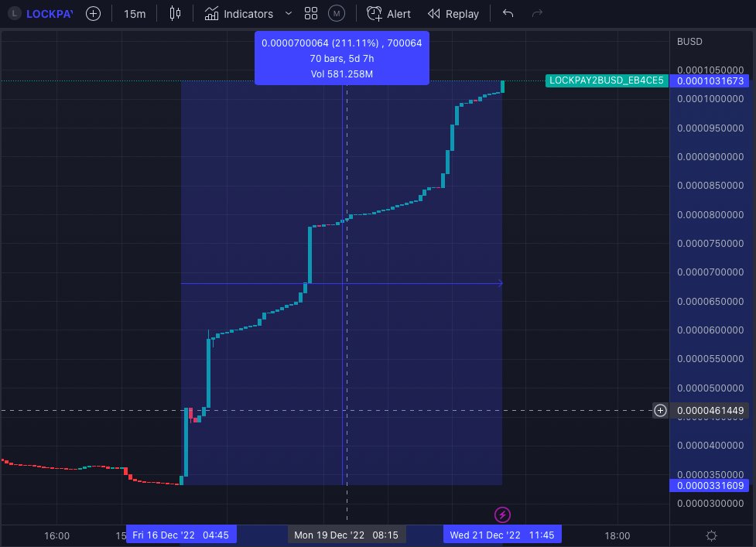Screen dimensions: 756x547
Task: Click the BUSD axis label
Action: 689,42
